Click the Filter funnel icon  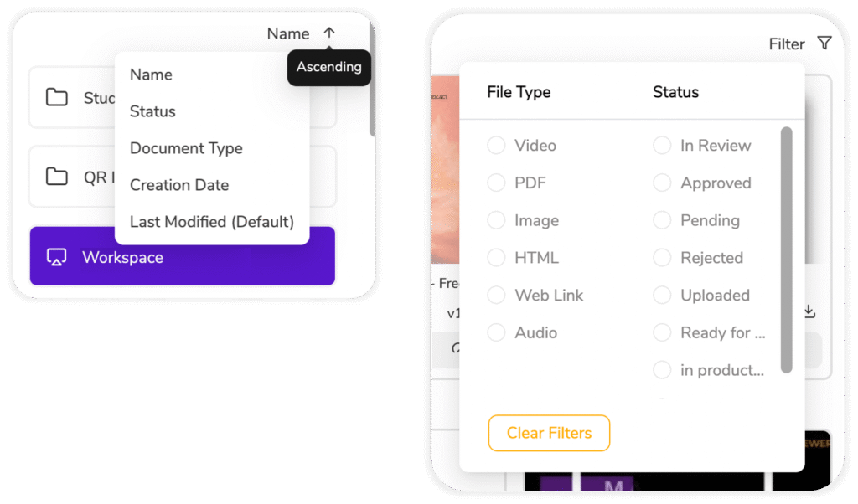[x=824, y=44]
